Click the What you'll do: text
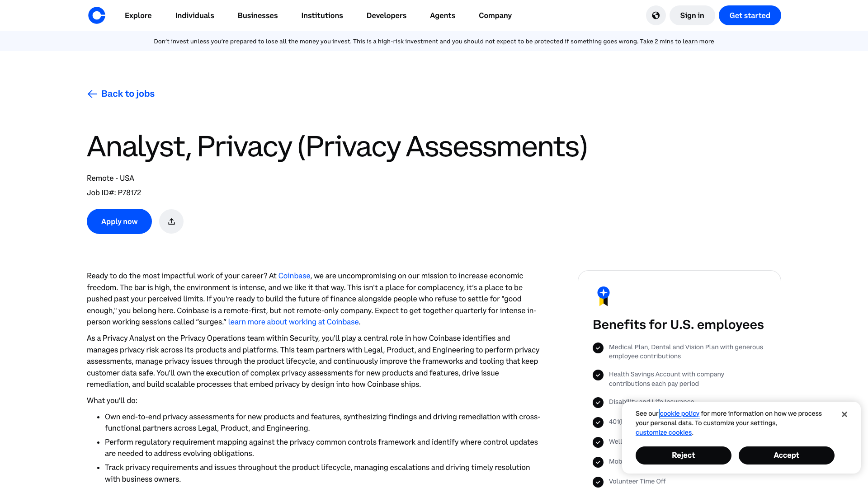 point(112,400)
